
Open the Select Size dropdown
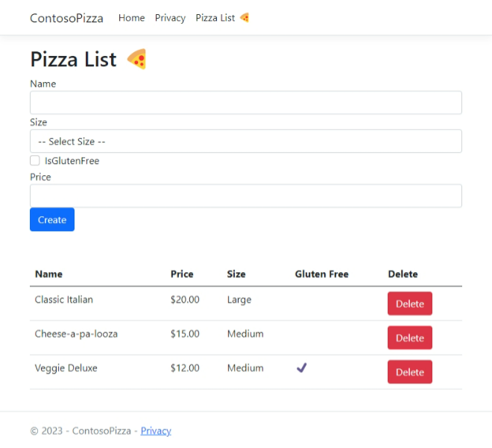click(246, 142)
